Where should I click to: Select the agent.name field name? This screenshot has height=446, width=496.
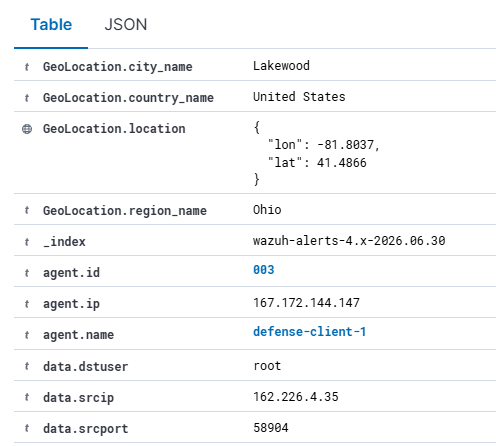pyautogui.click(x=78, y=335)
